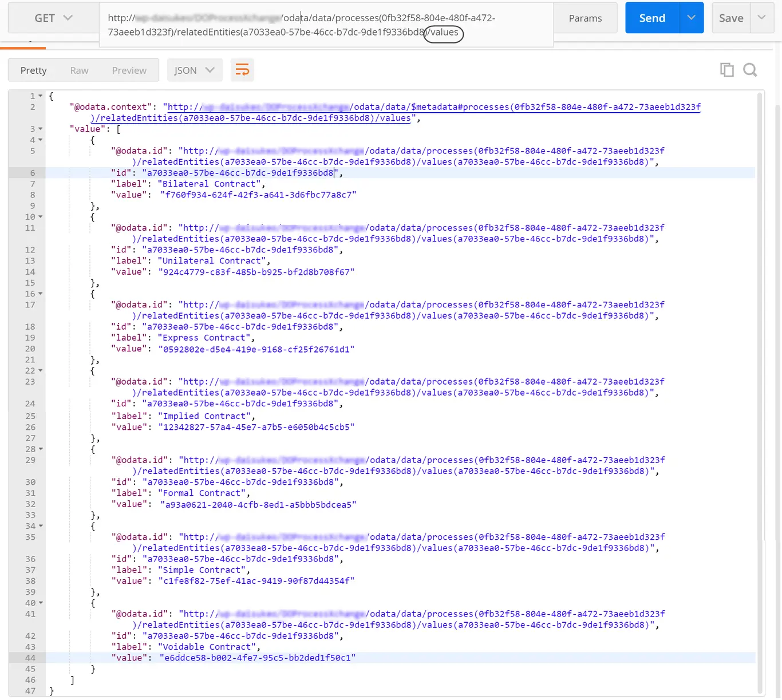This screenshot has height=700, width=782.
Task: Select the "Simple Contract" label text
Action: [x=202, y=570]
